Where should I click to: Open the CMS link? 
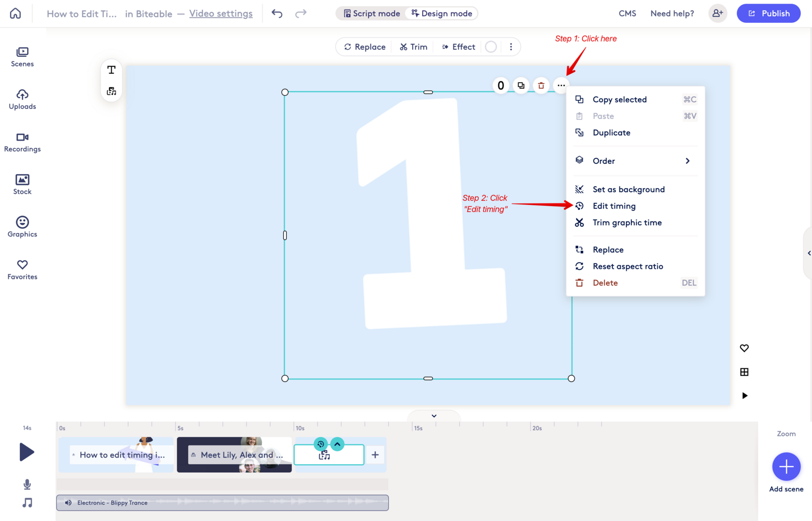point(627,14)
